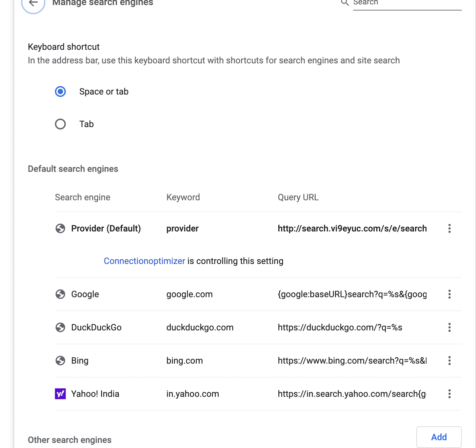Click the duckduckgo.com keyword entry

pos(200,327)
